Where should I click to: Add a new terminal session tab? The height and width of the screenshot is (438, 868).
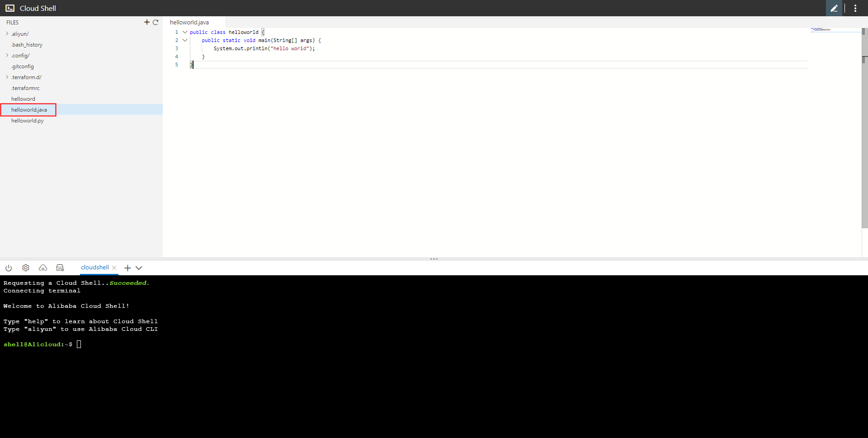click(127, 268)
